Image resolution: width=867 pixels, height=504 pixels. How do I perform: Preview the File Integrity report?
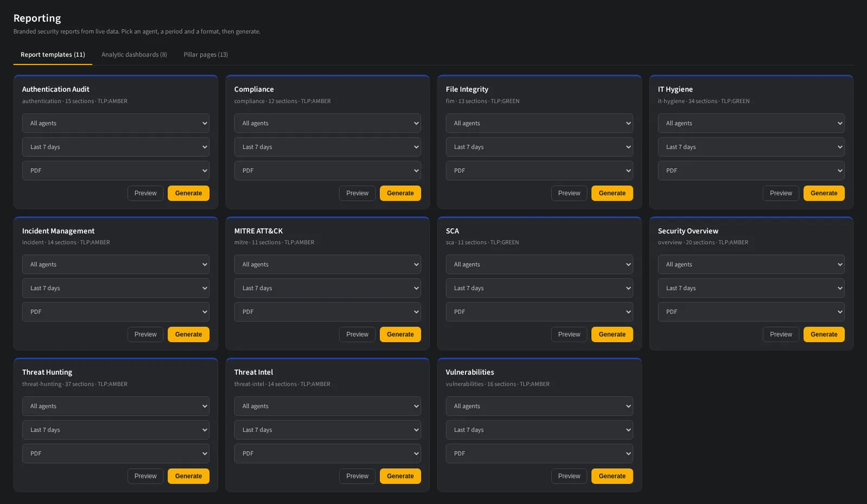(x=569, y=193)
